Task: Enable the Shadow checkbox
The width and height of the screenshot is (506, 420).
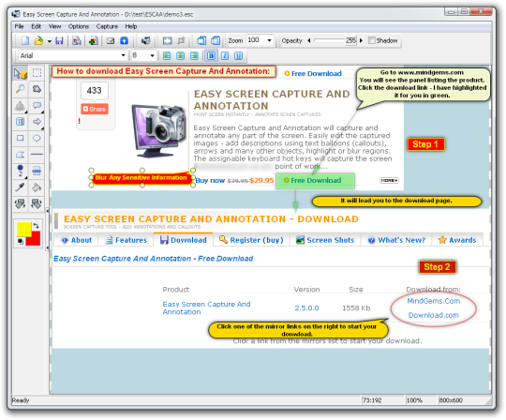Action: coord(372,40)
